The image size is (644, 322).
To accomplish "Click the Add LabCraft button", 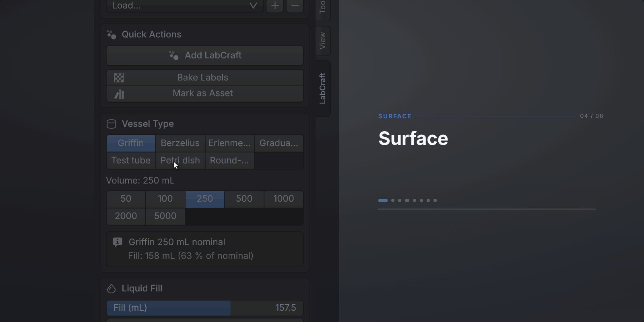I will click(205, 56).
